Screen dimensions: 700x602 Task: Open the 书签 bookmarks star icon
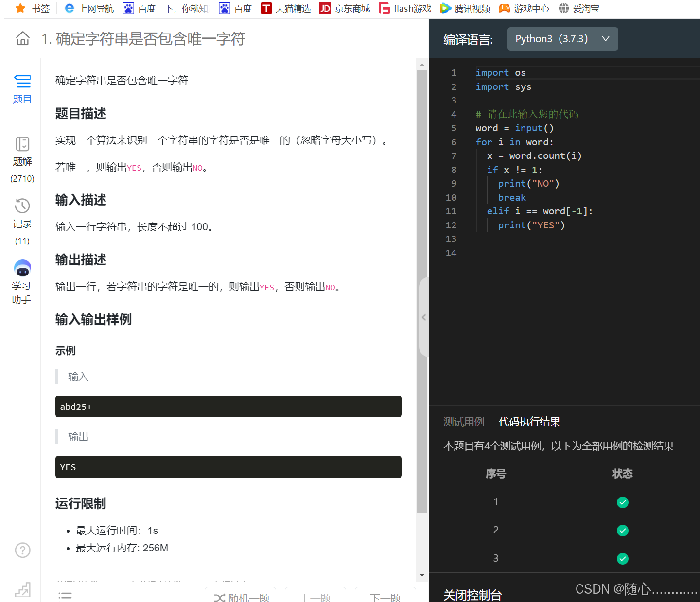[20, 8]
